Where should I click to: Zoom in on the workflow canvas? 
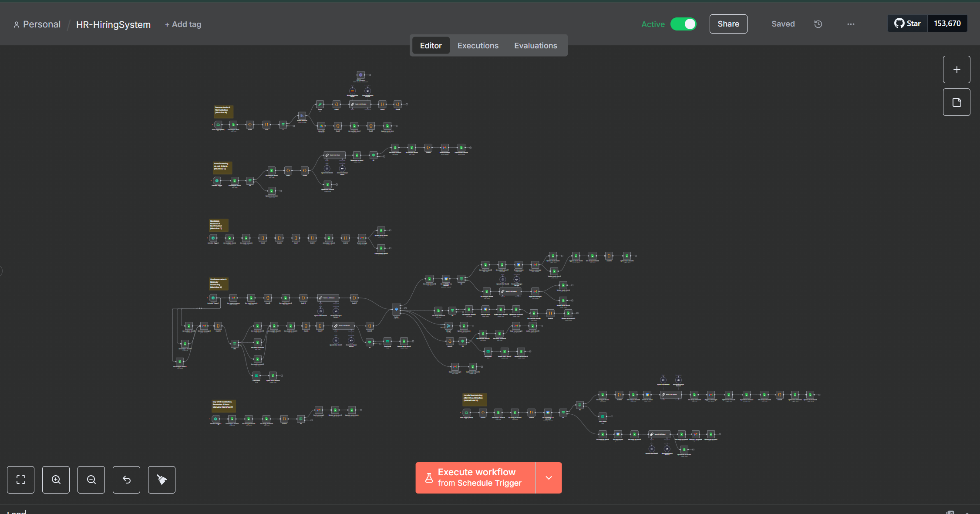(56, 480)
